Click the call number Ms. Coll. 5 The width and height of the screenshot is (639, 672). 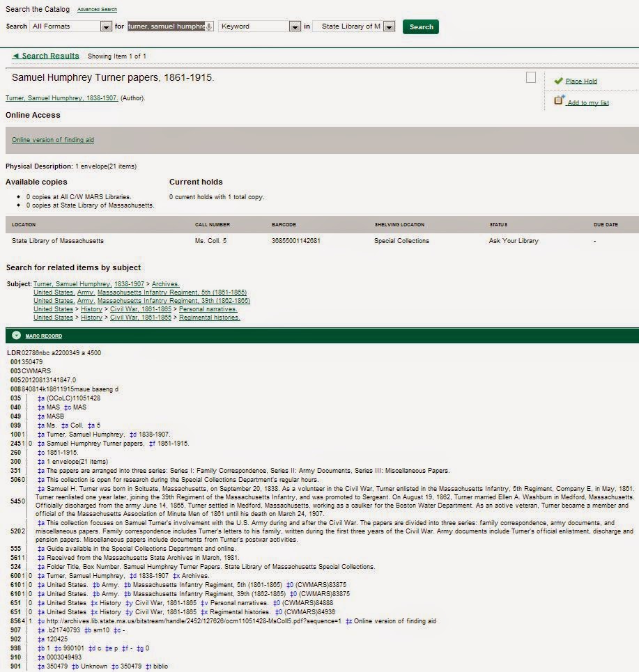[210, 241]
